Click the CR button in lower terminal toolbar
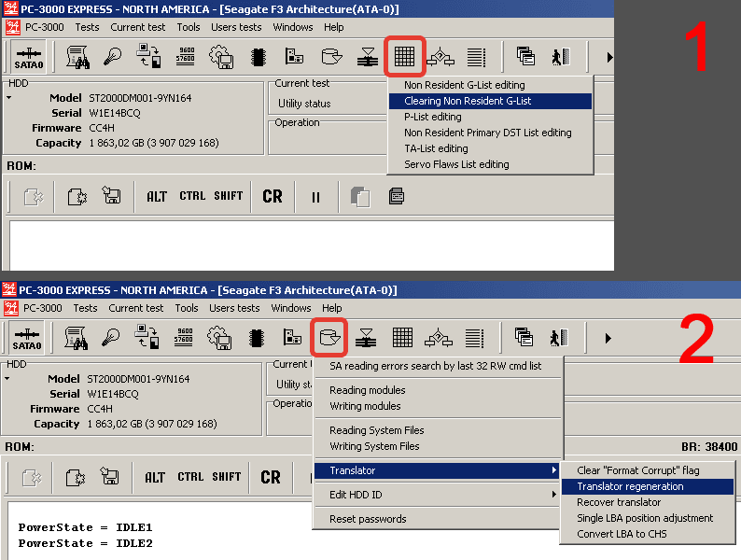The width and height of the screenshot is (741, 560). 271,477
